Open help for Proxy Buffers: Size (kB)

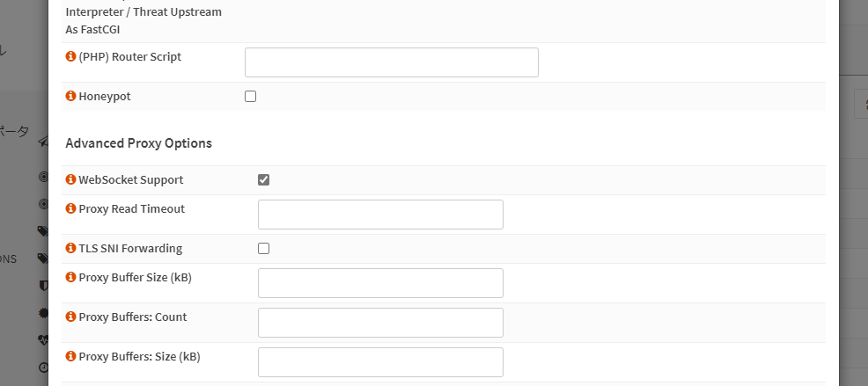tap(70, 356)
